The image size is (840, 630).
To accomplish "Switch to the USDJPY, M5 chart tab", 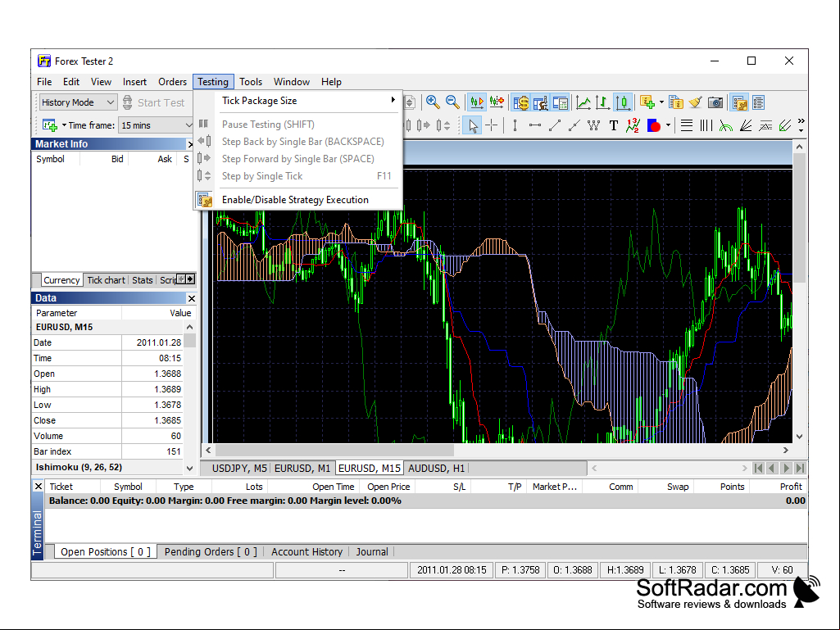I will (x=239, y=469).
